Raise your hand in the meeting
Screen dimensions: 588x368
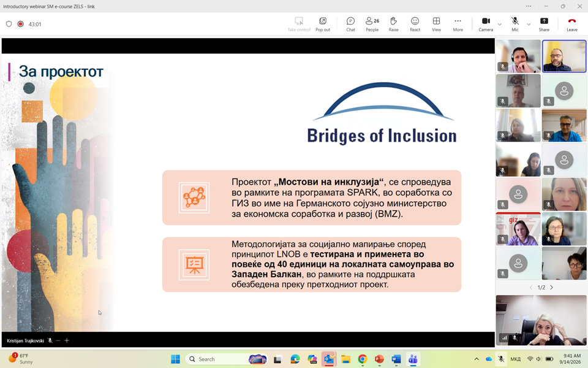click(x=393, y=24)
